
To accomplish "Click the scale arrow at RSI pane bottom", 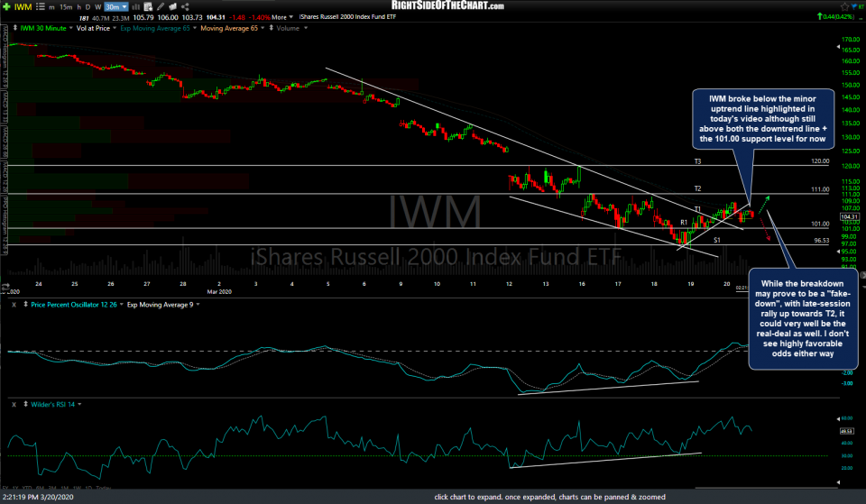I will 838,482.
